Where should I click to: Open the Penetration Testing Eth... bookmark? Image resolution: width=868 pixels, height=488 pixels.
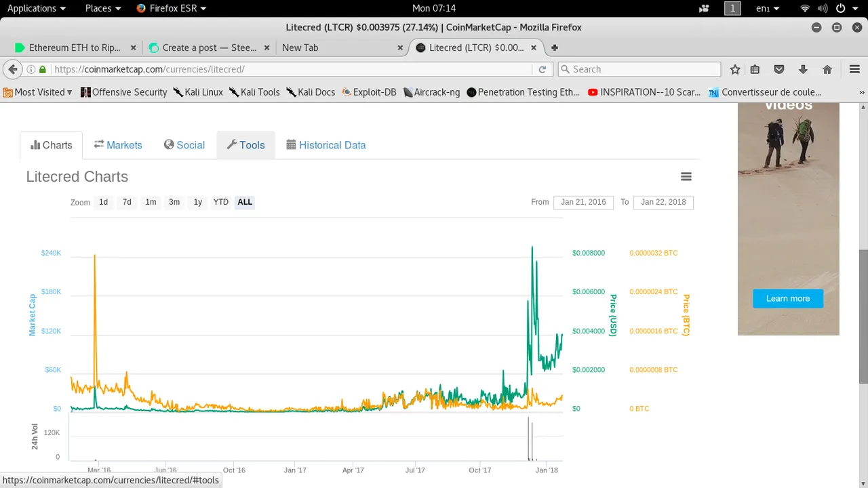click(523, 92)
